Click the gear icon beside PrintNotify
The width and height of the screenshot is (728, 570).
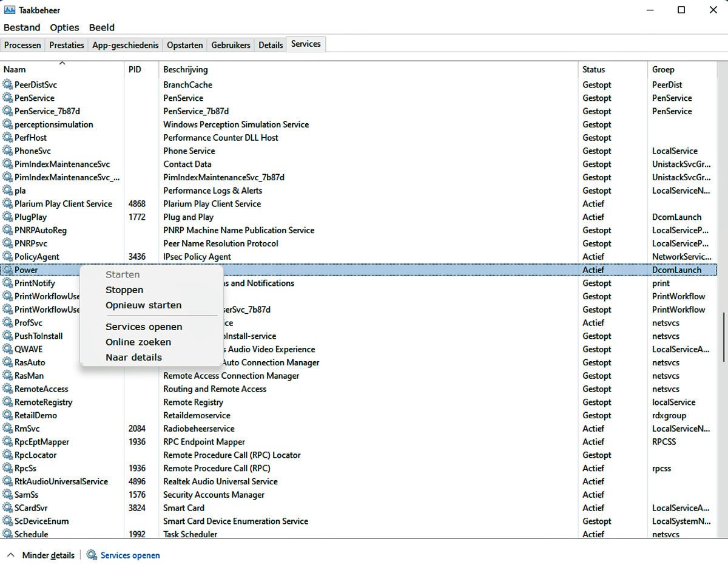(x=7, y=283)
